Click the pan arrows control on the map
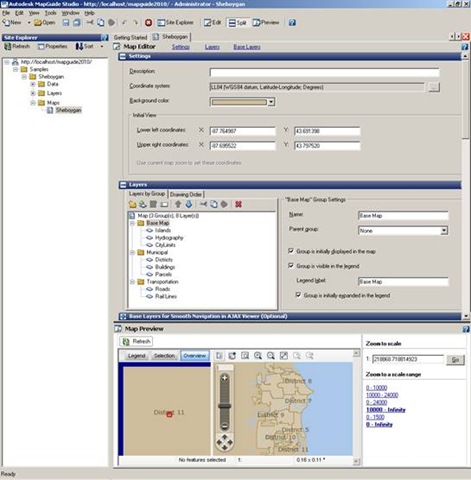Image resolution: width=471 pixels, height=480 pixels. (x=224, y=442)
